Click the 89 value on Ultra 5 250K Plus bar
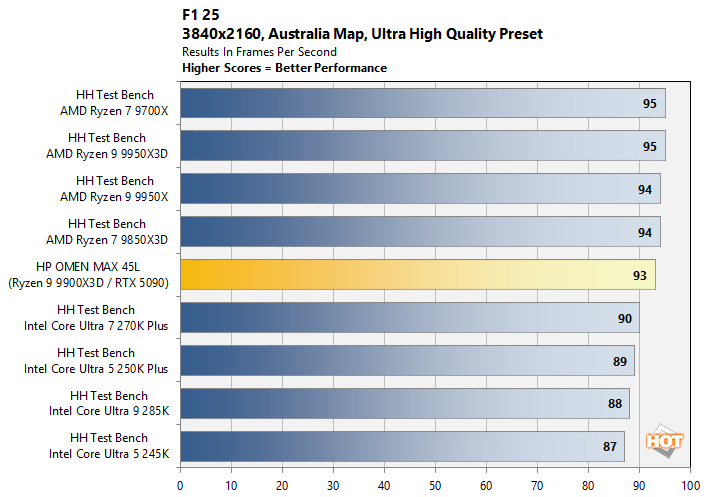The height and width of the screenshot is (497, 708). 620,362
